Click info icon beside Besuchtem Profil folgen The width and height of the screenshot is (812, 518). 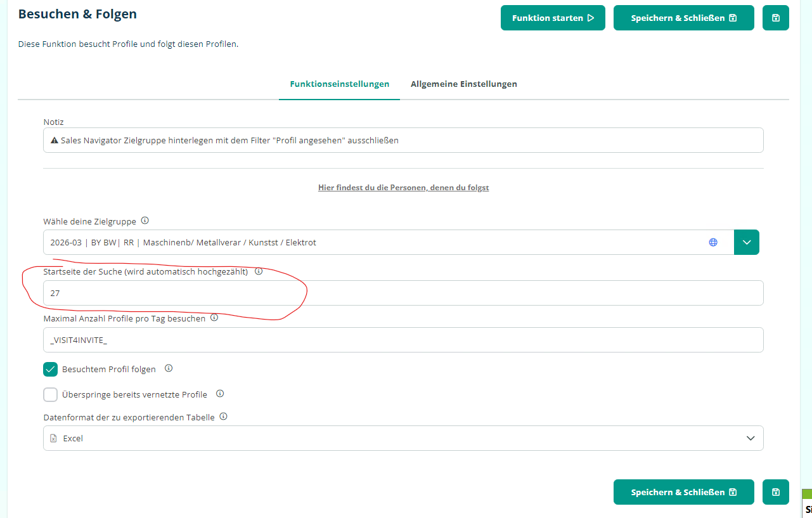point(169,368)
